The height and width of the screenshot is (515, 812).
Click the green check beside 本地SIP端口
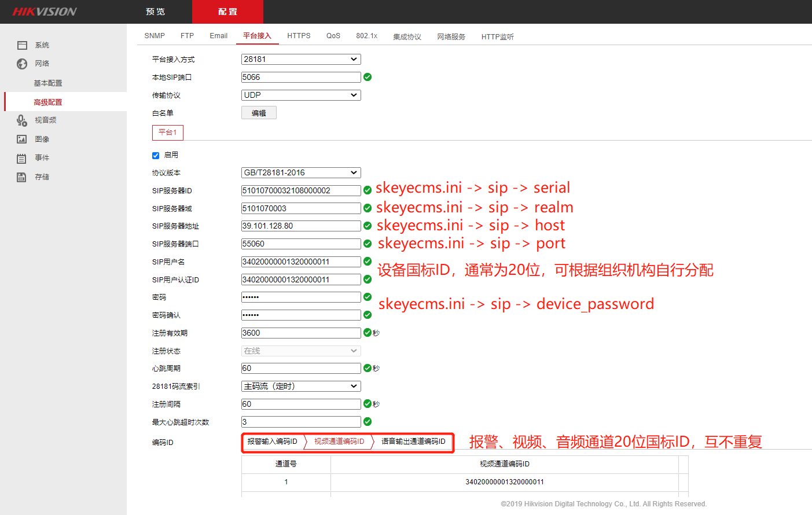pyautogui.click(x=368, y=76)
